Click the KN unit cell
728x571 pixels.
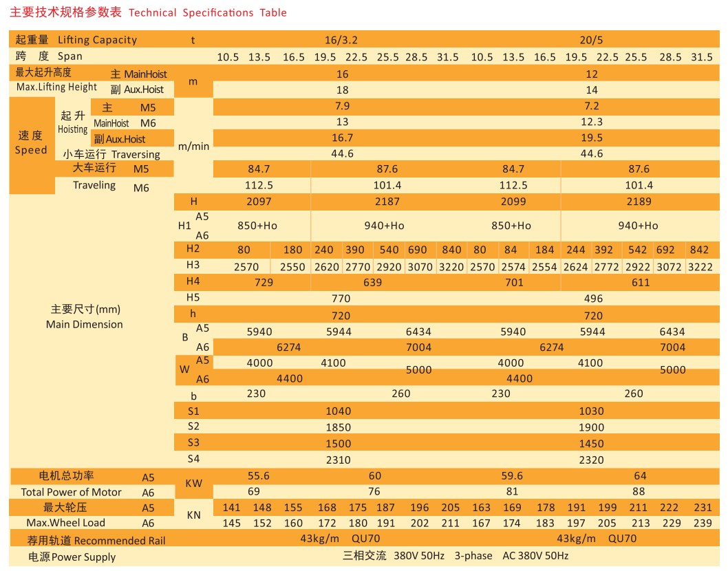pos(194,515)
